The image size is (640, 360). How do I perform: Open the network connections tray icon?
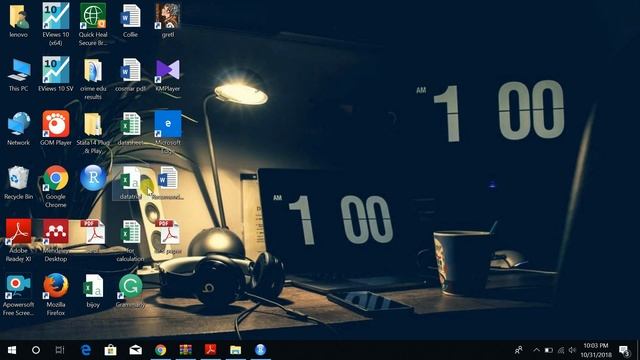[x=561, y=350]
